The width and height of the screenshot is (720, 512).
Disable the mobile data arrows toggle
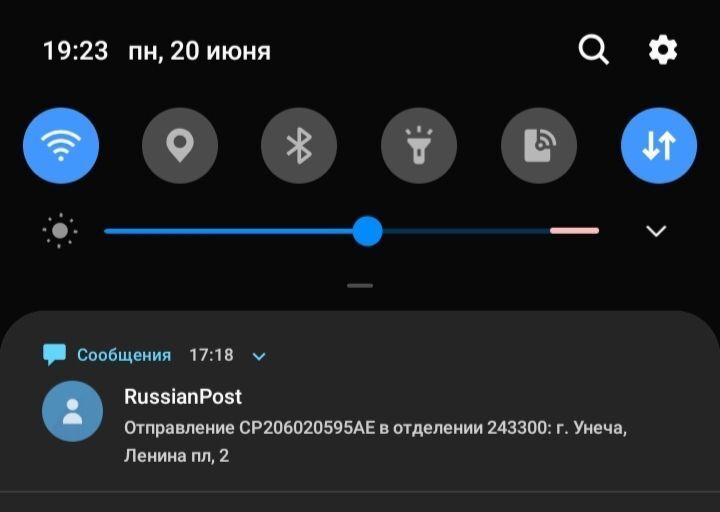pyautogui.click(x=659, y=146)
